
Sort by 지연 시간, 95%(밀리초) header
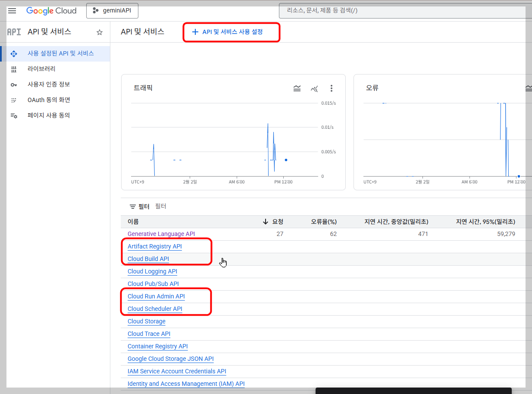(485, 222)
